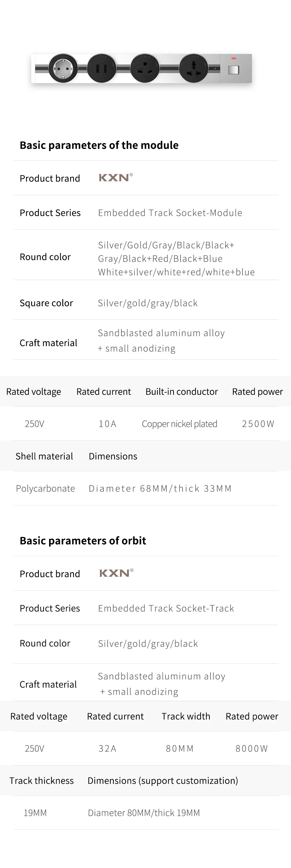Image resolution: width=291 pixels, height=868 pixels.
Task: Click the 'Shell material' column header
Action: coord(44,456)
